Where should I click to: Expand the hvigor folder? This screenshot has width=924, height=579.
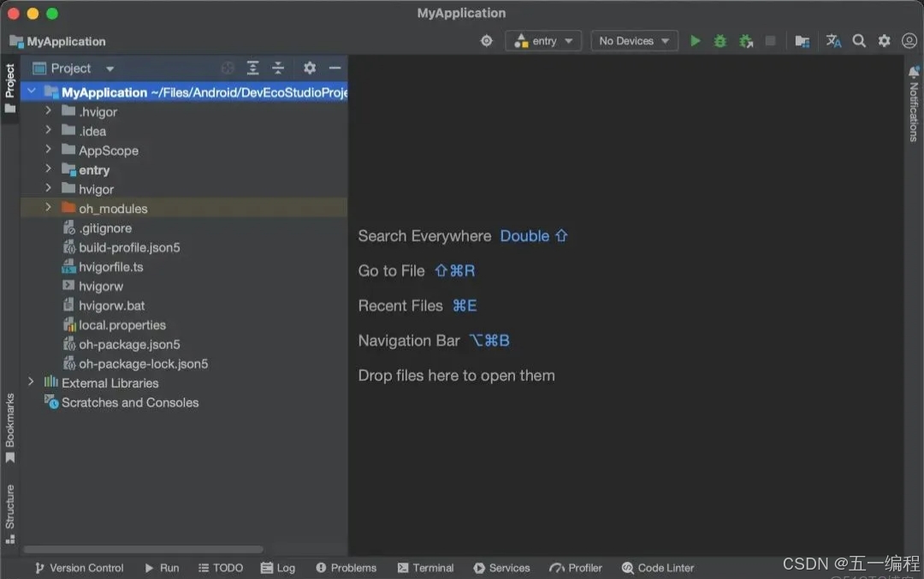pos(48,188)
